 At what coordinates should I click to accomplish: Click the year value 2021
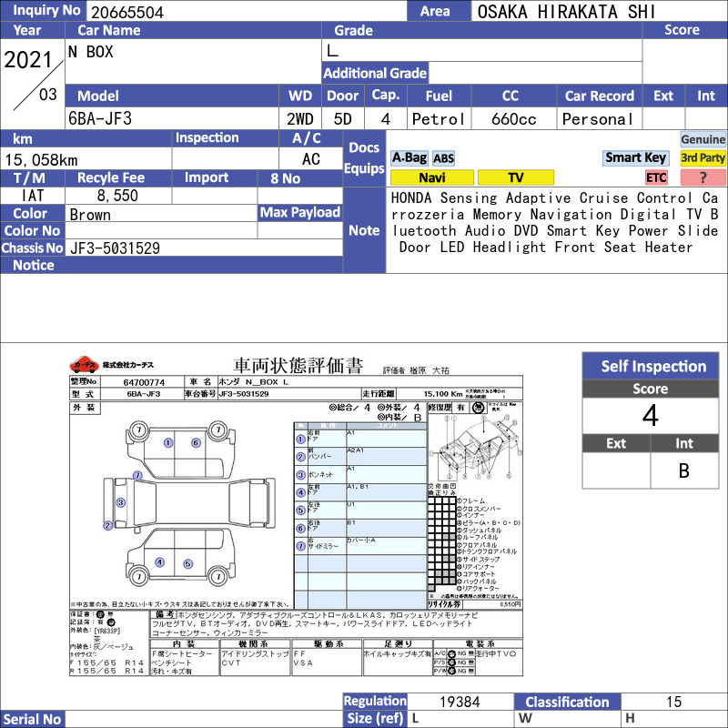pos(28,60)
